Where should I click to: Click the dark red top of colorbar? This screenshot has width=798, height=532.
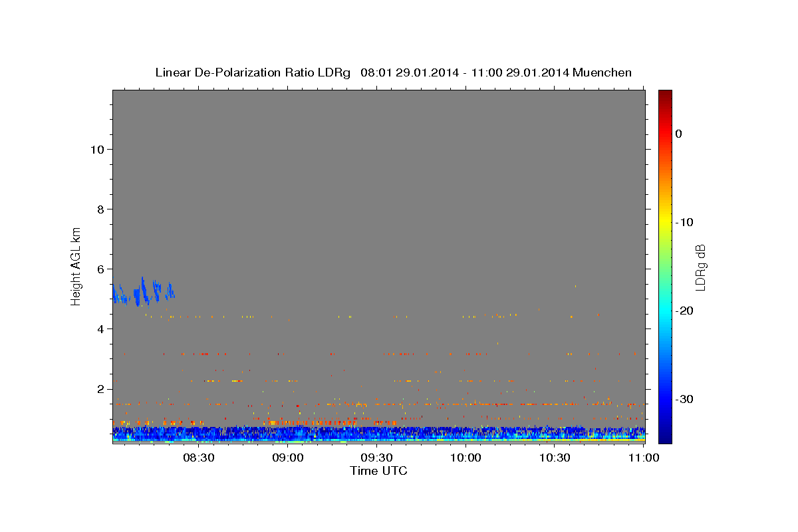pos(665,95)
